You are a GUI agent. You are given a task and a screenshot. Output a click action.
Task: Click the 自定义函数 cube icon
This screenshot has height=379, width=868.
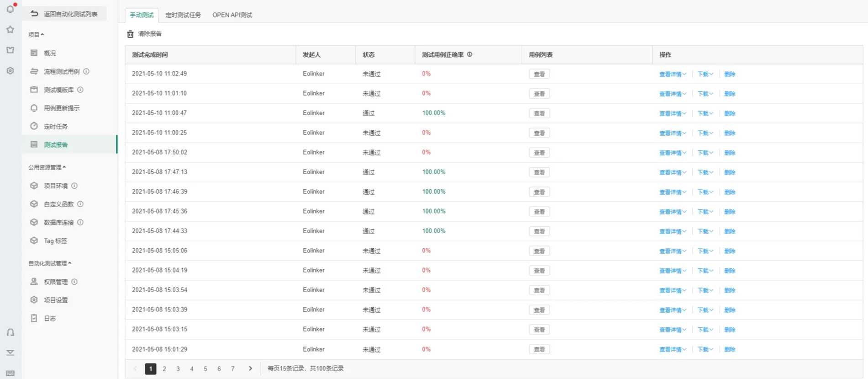34,204
